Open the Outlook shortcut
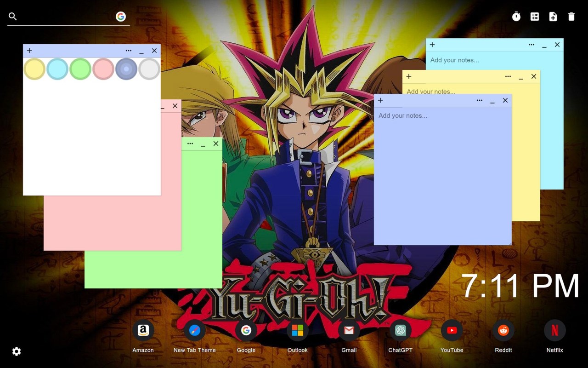 (x=298, y=330)
